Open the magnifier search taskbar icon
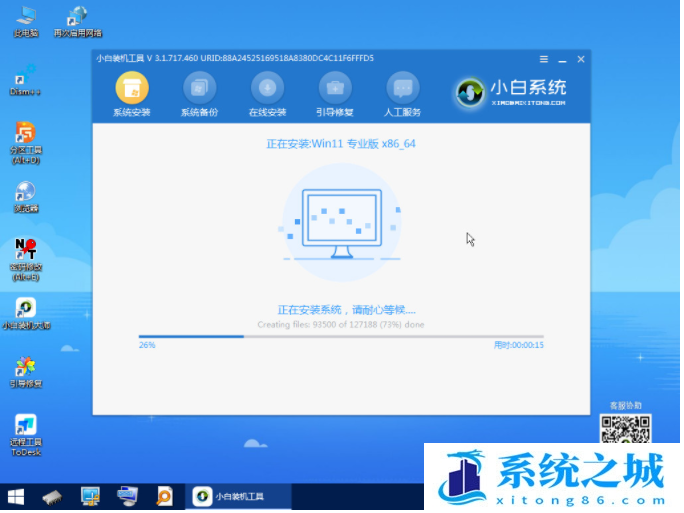Screen dimensions: 684x513 point(164,496)
